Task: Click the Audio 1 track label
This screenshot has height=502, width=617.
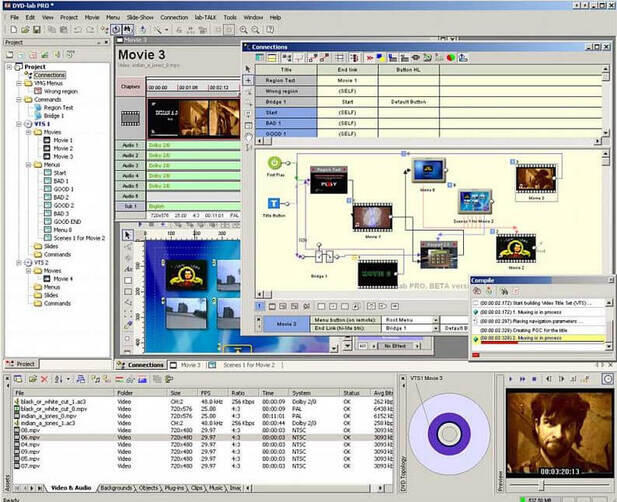Action: click(x=130, y=145)
